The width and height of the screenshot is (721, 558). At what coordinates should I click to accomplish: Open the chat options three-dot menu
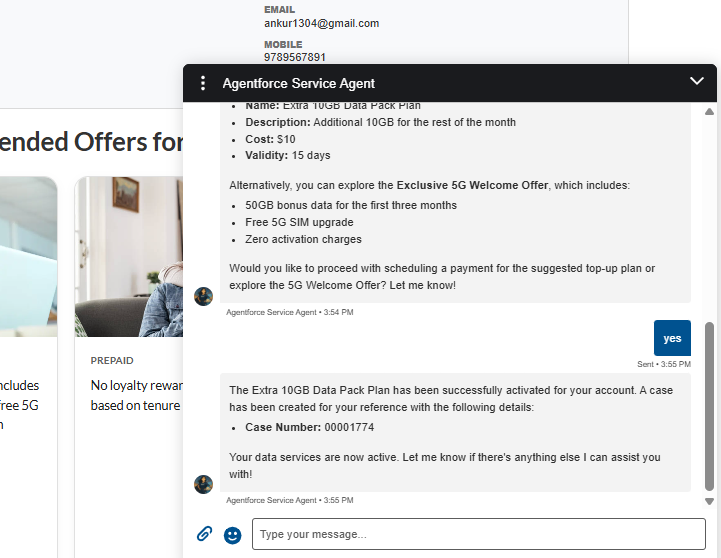[x=203, y=83]
